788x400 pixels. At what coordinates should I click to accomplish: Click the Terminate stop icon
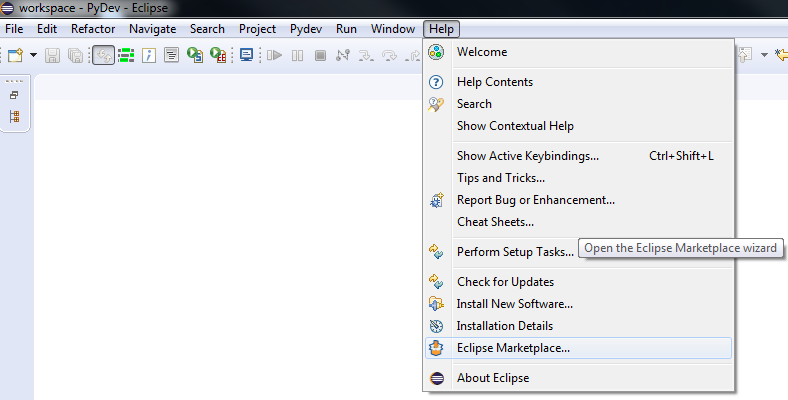click(320, 55)
